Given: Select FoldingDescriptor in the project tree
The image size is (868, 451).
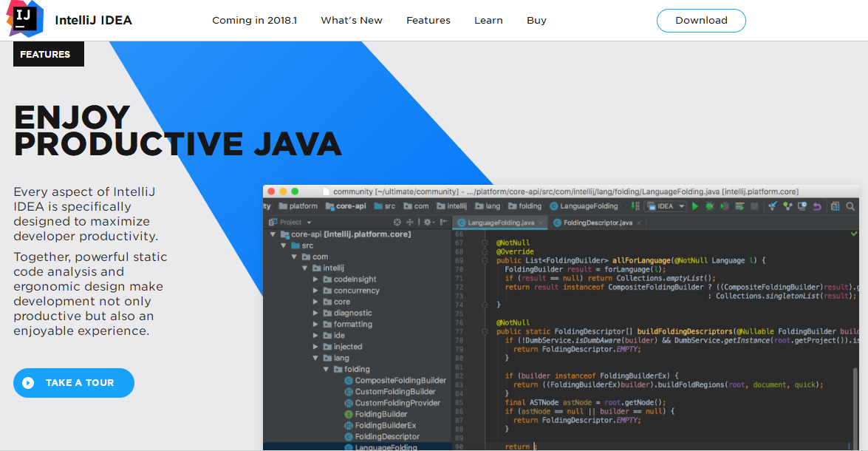Looking at the screenshot, I should coord(382,437).
